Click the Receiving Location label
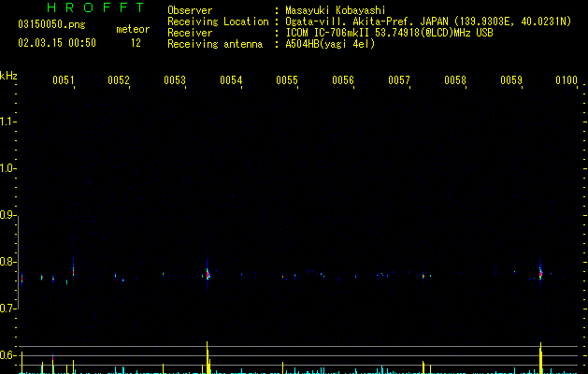Screen dimensions: 588x374 click(x=218, y=22)
